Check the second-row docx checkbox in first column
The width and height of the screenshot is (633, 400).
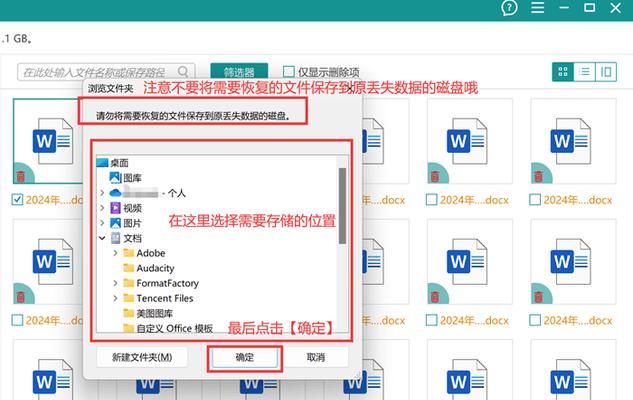[x=17, y=320]
